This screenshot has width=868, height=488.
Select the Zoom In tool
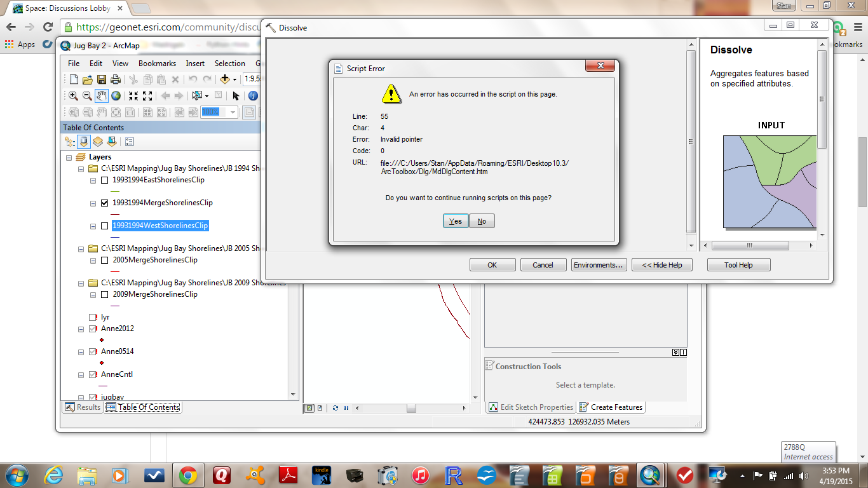[74, 96]
